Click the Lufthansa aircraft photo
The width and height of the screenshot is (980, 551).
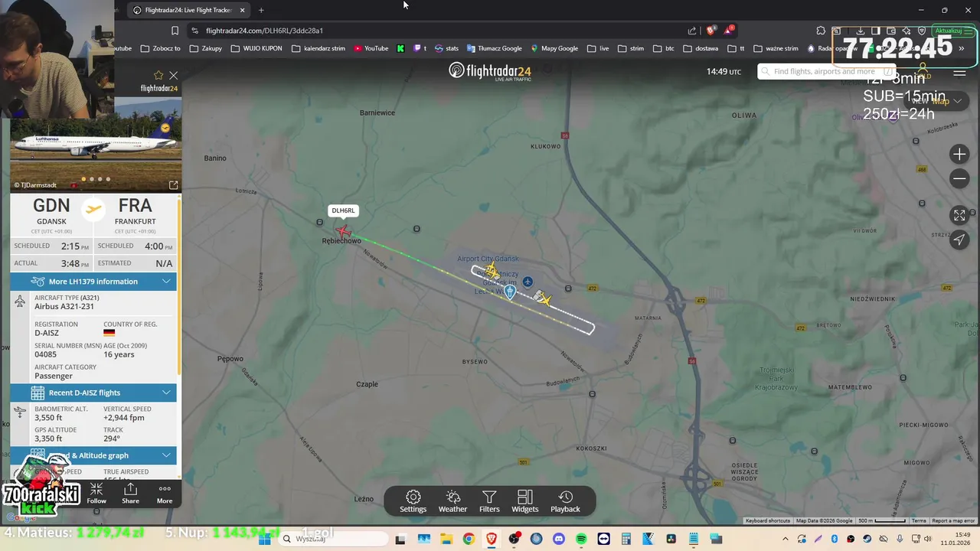(96, 144)
